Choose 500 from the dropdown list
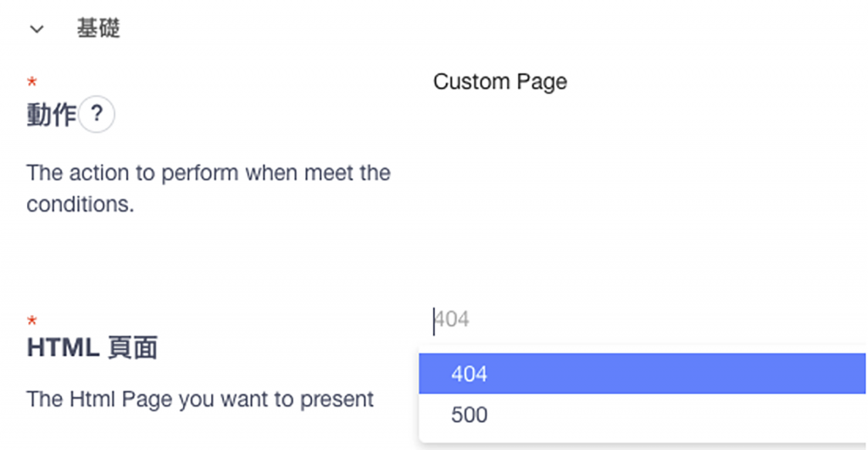 pyautogui.click(x=469, y=415)
